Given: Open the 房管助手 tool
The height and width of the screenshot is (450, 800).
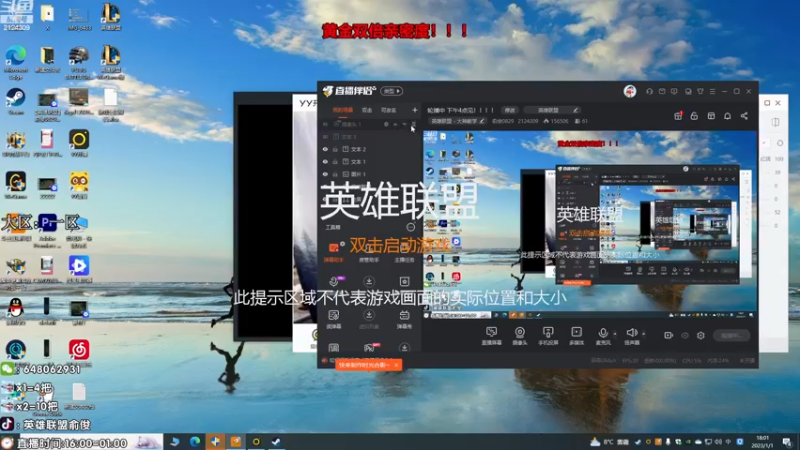Looking at the screenshot, I should 369,252.
